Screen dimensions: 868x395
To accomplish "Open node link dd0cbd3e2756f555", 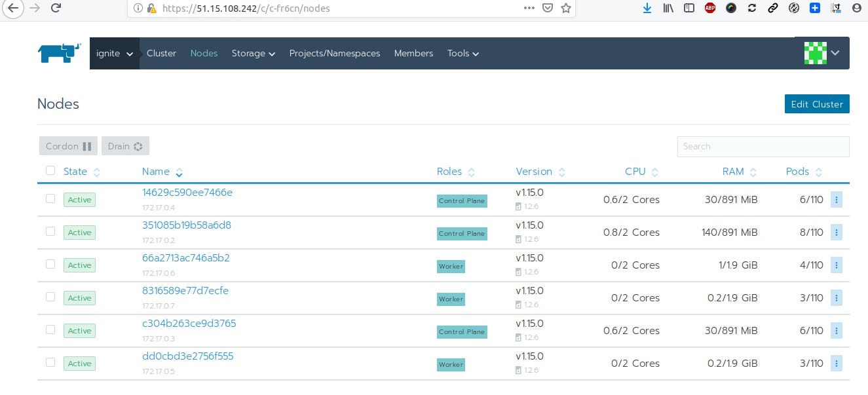I will point(188,356).
